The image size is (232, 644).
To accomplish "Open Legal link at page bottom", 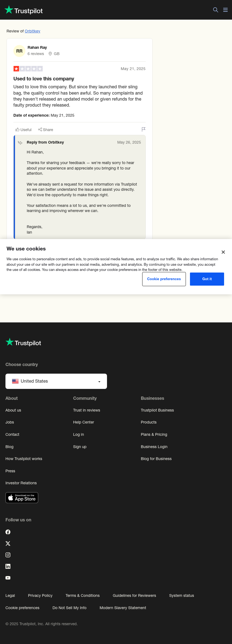I will pos(10,595).
